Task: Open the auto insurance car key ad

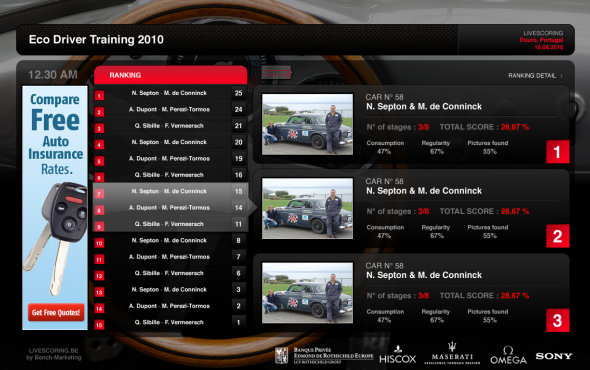Action: click(55, 208)
